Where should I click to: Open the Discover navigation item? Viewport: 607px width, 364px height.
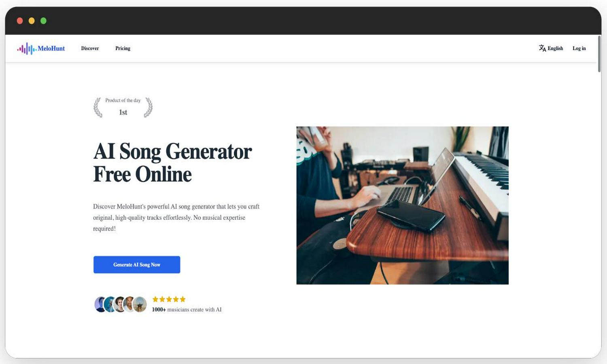[90, 48]
